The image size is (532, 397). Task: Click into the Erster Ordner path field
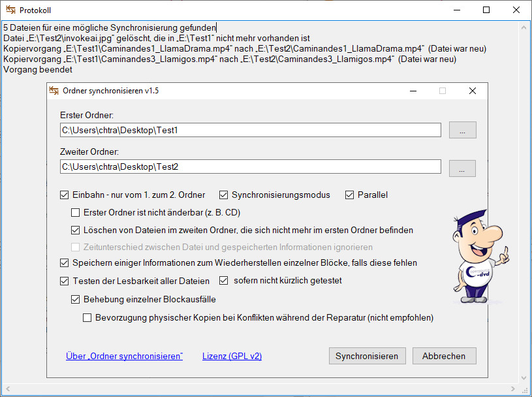pos(251,131)
